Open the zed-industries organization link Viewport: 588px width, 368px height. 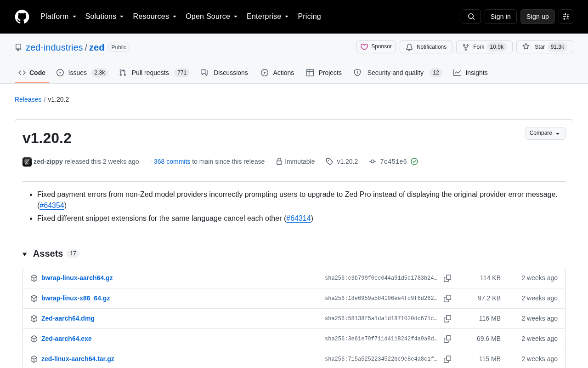point(54,47)
